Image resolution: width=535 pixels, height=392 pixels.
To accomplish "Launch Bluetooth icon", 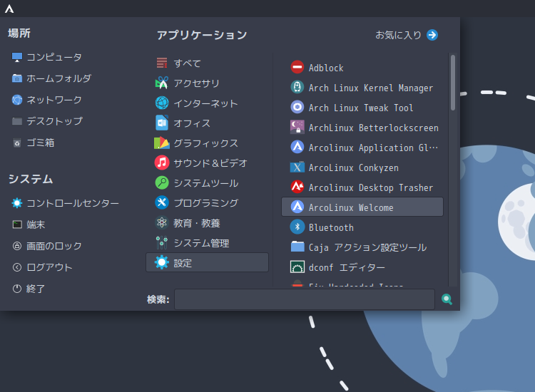I will (x=297, y=227).
